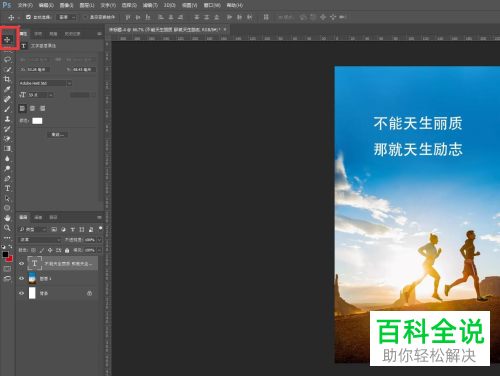Screen dimensions: 500x376
Task: Change screen mode icon in toolbar
Action: pos(7,278)
